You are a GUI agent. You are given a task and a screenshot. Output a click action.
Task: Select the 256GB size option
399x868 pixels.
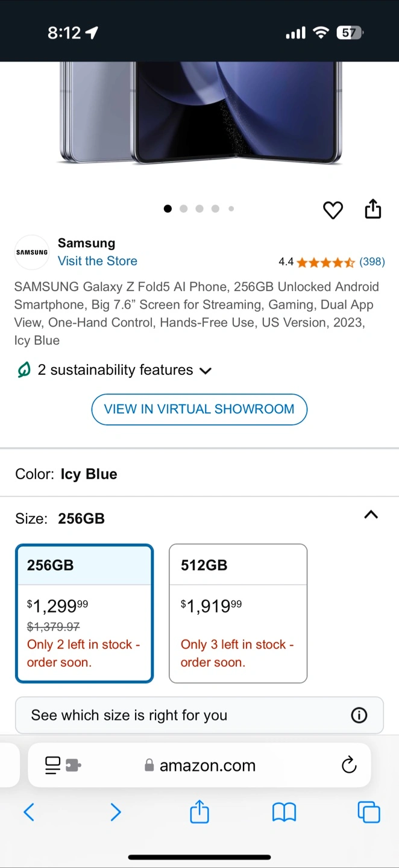point(84,613)
